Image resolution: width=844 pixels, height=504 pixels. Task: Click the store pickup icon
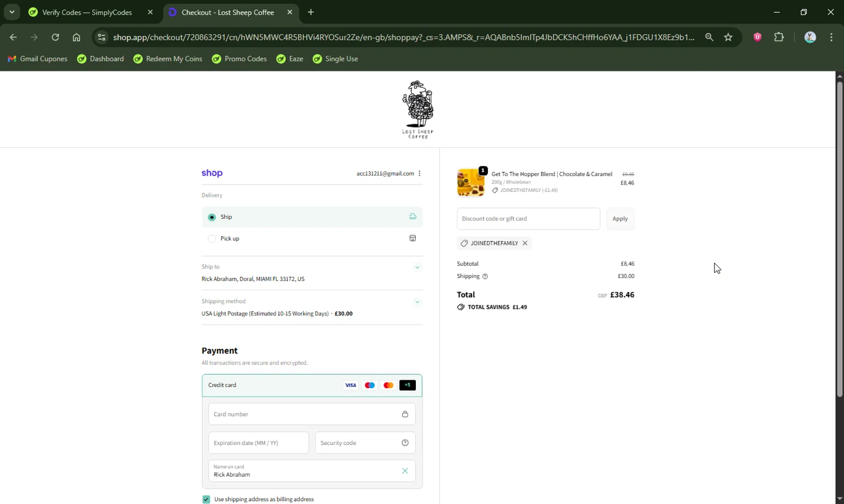point(412,238)
